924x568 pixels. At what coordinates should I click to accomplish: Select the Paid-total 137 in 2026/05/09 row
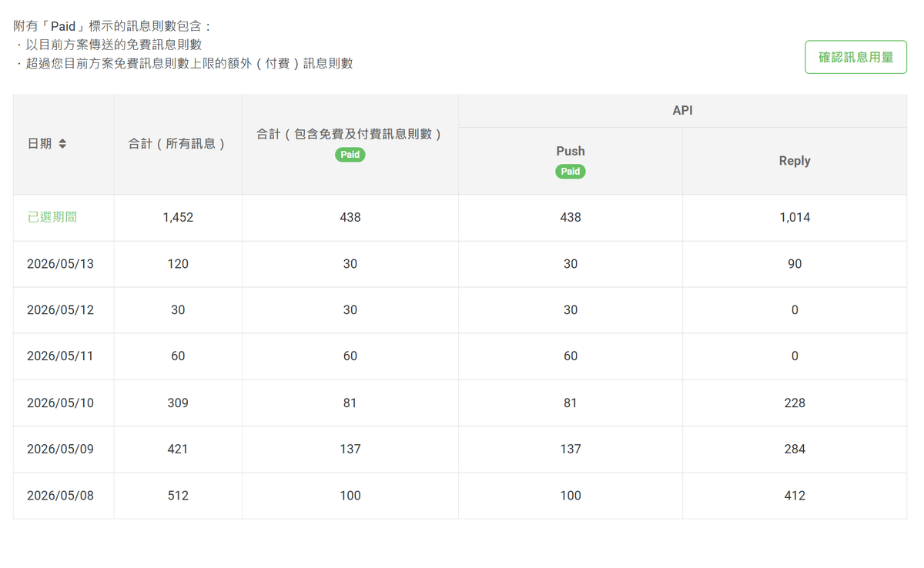click(x=350, y=449)
